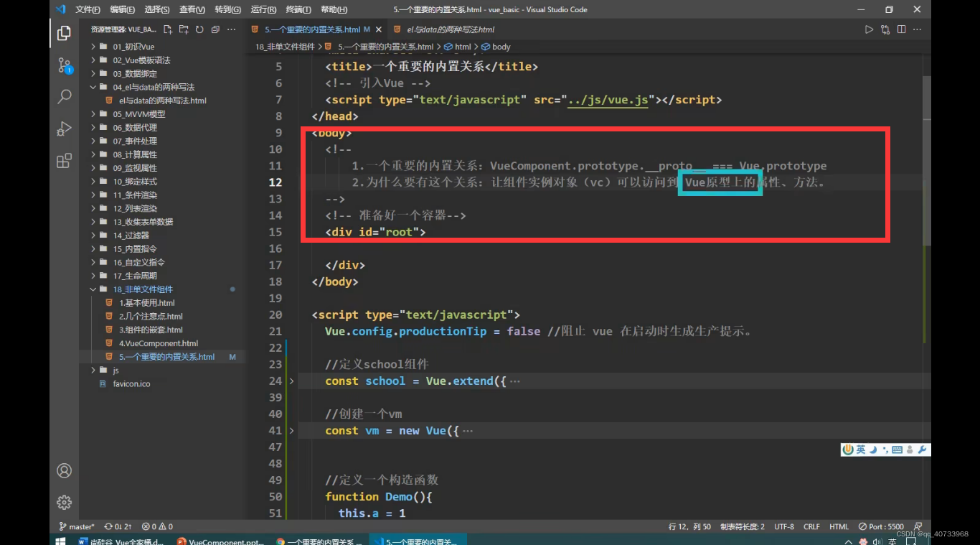The image size is (980, 545).
Task: Expand the 01_初识Vue folder
Action: click(x=133, y=47)
